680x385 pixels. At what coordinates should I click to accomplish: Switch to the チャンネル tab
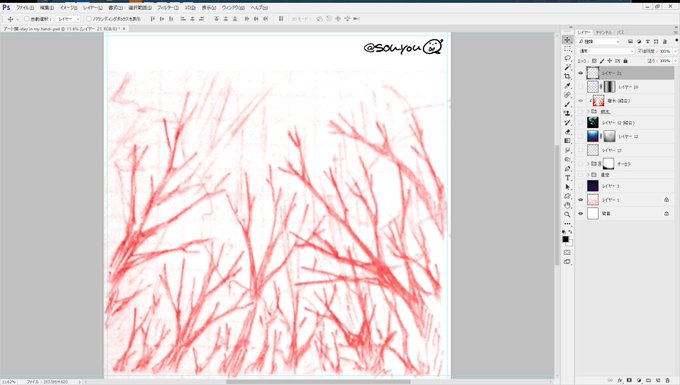pyautogui.click(x=603, y=33)
